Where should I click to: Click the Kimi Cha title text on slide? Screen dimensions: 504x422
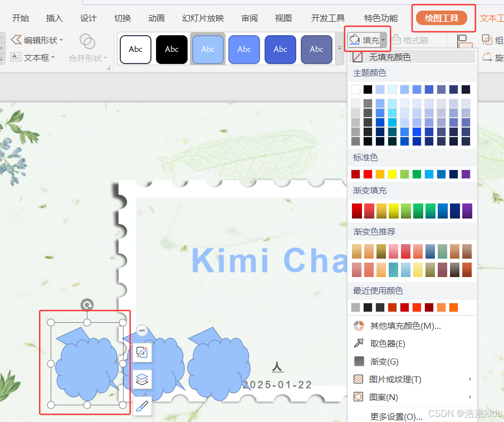pos(270,260)
